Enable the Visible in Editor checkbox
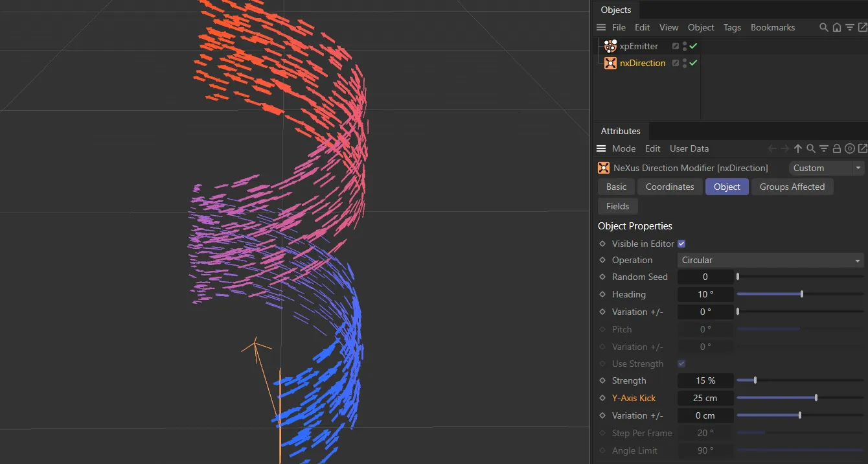 681,243
